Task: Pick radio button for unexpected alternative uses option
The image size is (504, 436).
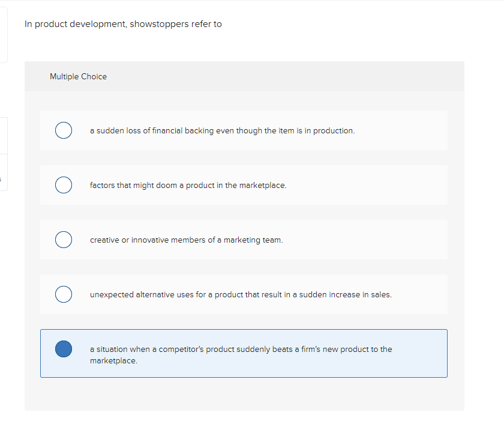Action: click(64, 294)
